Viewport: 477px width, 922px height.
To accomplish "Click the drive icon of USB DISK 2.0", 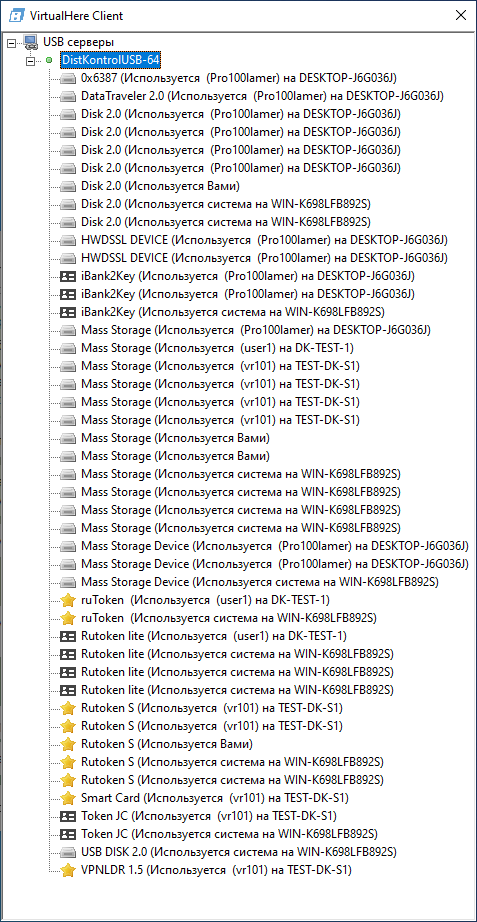I will (x=68, y=852).
